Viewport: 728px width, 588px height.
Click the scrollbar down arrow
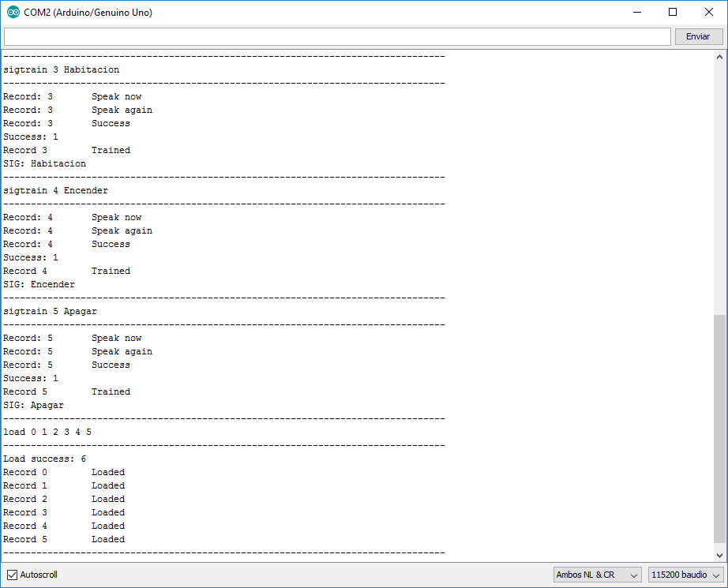pyautogui.click(x=719, y=555)
